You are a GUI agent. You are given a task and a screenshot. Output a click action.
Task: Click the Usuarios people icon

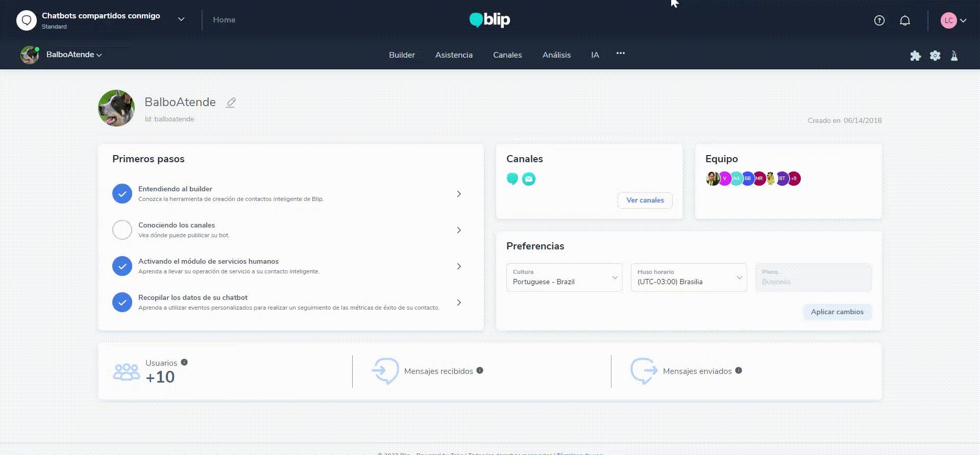pyautogui.click(x=126, y=372)
